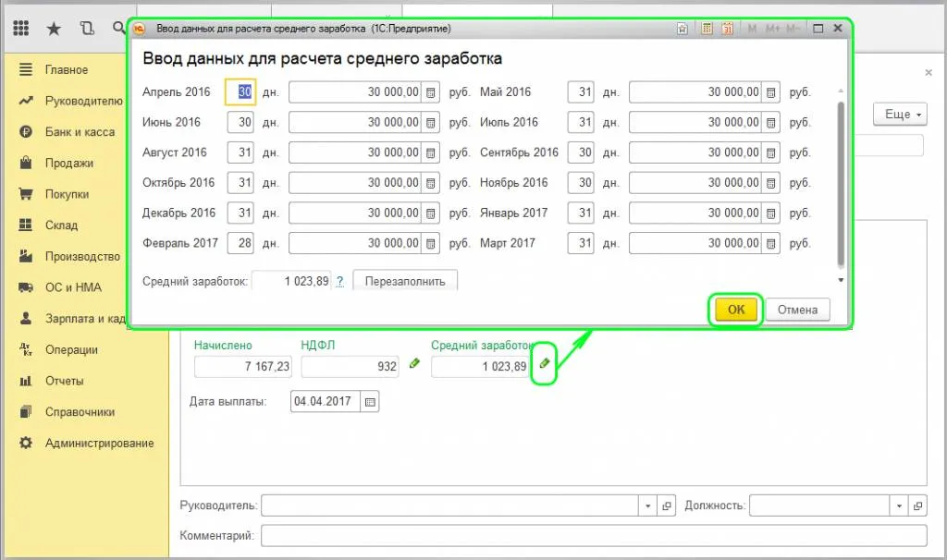Click the M memory button in title bar
Viewport: 947px width, 560px height.
pos(752,29)
